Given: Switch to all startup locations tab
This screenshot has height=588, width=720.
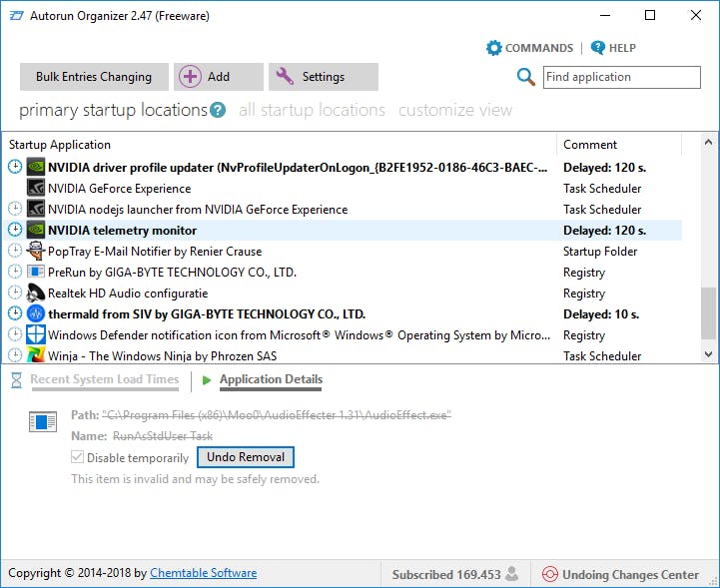Looking at the screenshot, I should coord(312,111).
